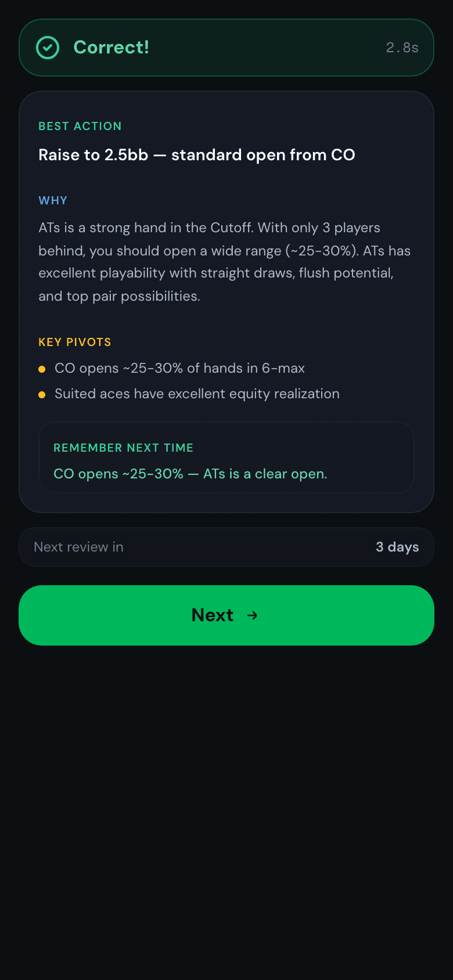Click the 2.8s timer display
The height and width of the screenshot is (980, 453).
402,48
